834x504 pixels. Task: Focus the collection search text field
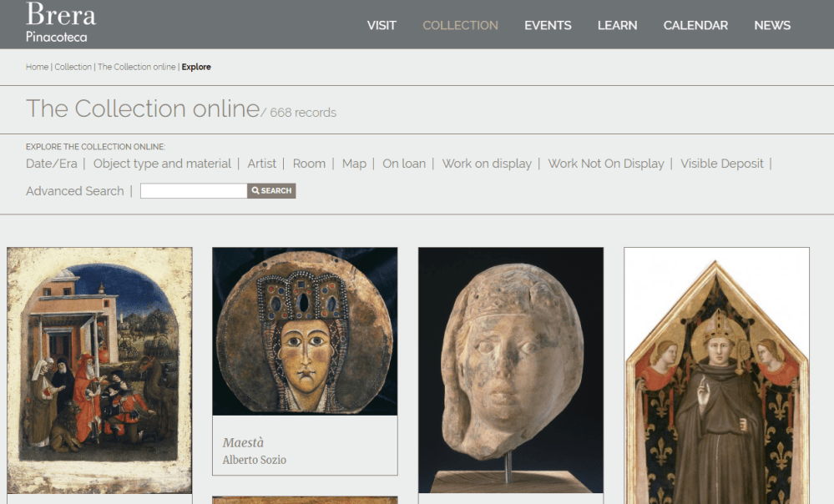click(194, 191)
